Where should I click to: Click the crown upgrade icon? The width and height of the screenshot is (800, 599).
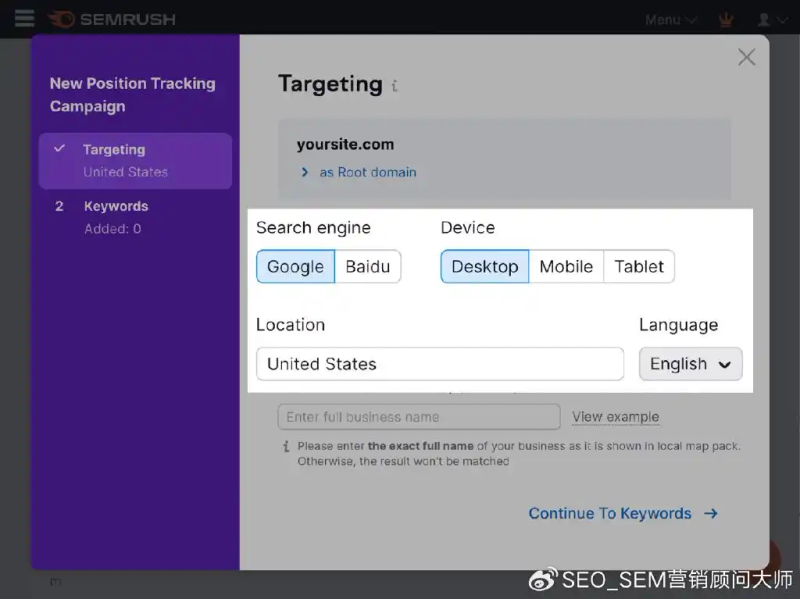(x=727, y=20)
